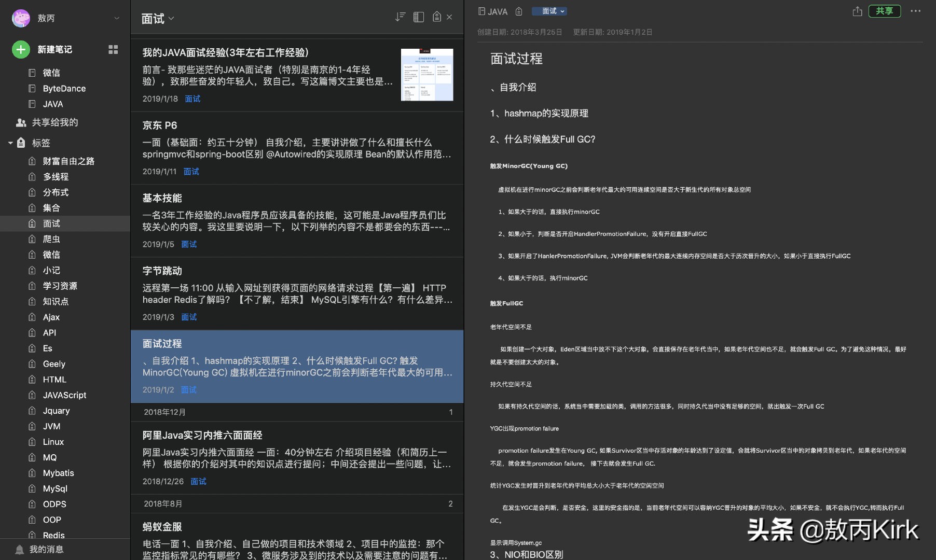Click the sort order icon in note list toolbar

pos(400,17)
